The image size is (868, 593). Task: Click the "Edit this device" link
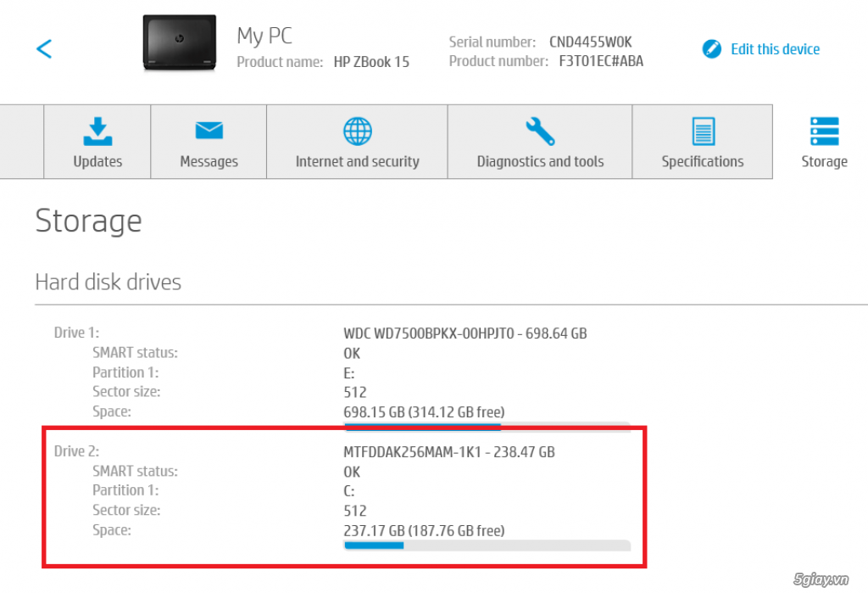[x=775, y=49]
